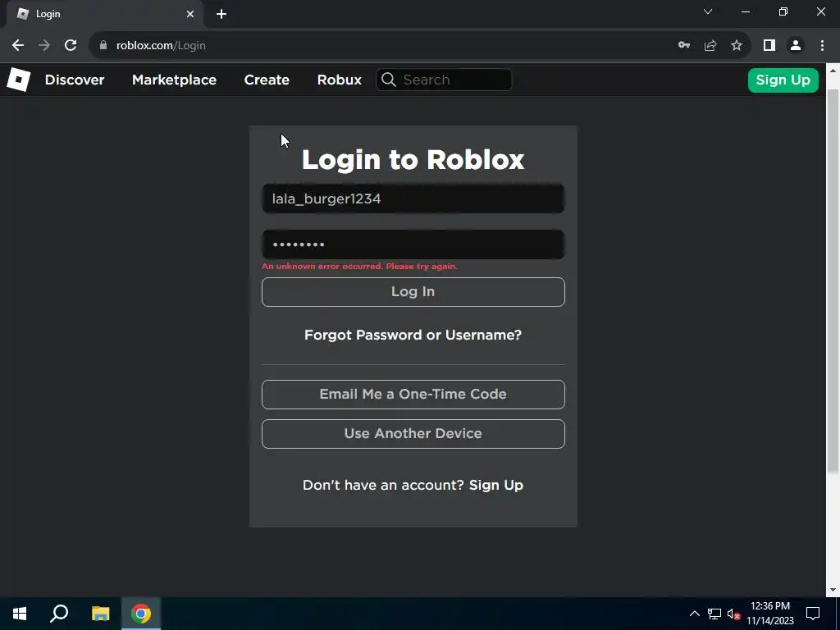Open the Robux menu item

click(x=339, y=80)
